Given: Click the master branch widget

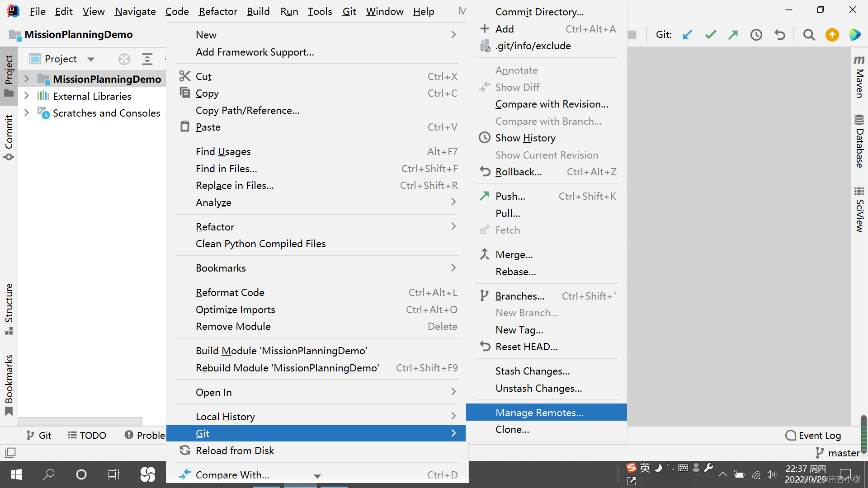Looking at the screenshot, I should coord(838,453).
